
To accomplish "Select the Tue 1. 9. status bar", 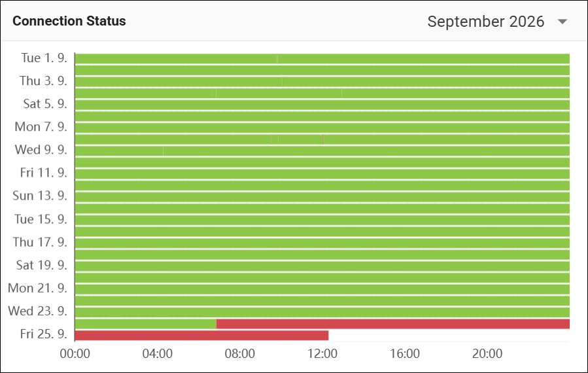I will [322, 59].
